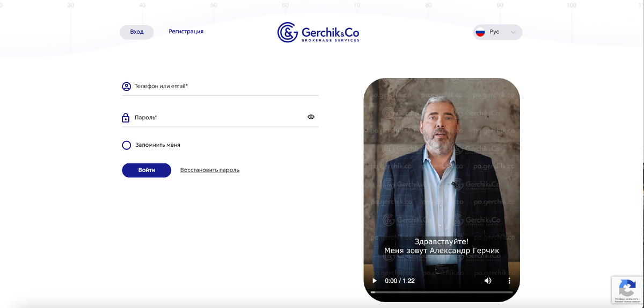This screenshot has width=644, height=308.
Task: Mute the video using speaker icon
Action: pyautogui.click(x=488, y=281)
